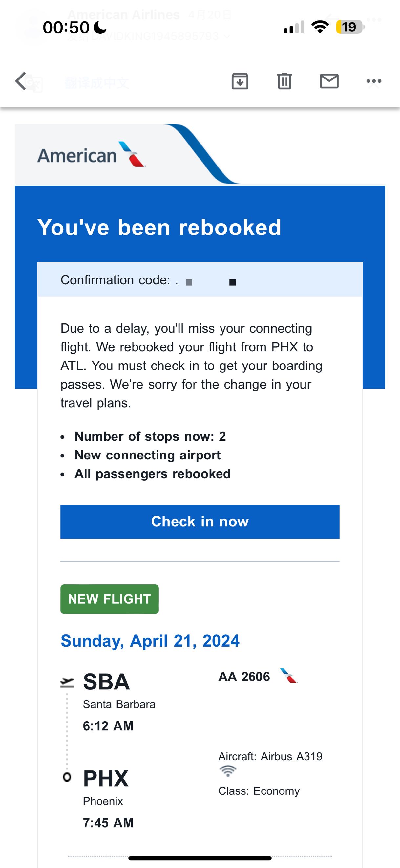Screen dimensions: 400x868
Task: Tap the American Airlines logo in the banner
Action: 92,155
